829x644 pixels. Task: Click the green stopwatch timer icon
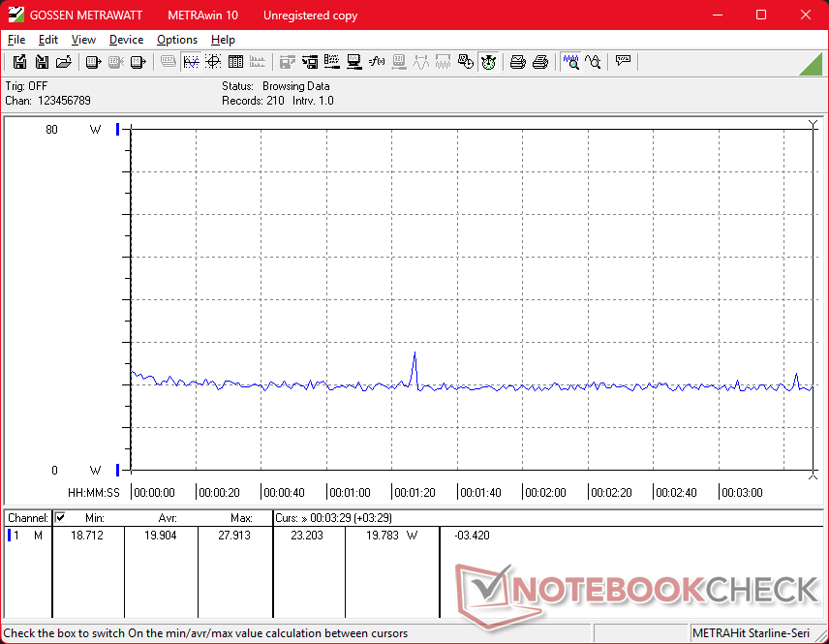pos(489,62)
